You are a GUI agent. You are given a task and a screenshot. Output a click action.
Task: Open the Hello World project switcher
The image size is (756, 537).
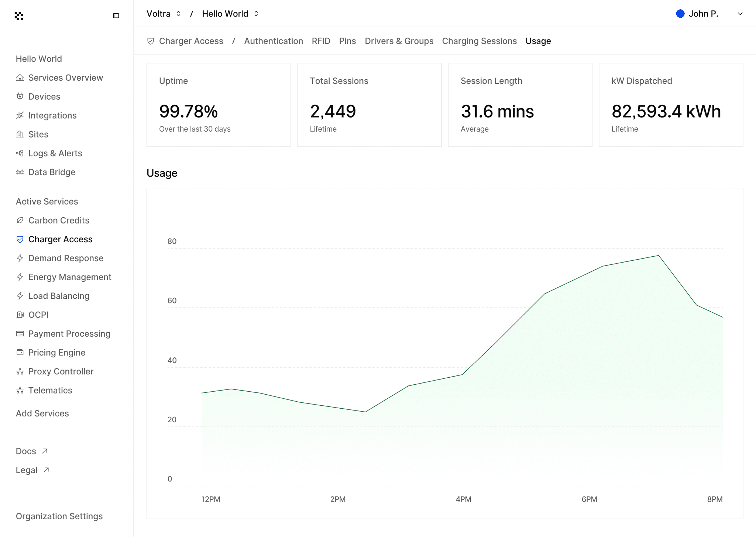point(230,14)
